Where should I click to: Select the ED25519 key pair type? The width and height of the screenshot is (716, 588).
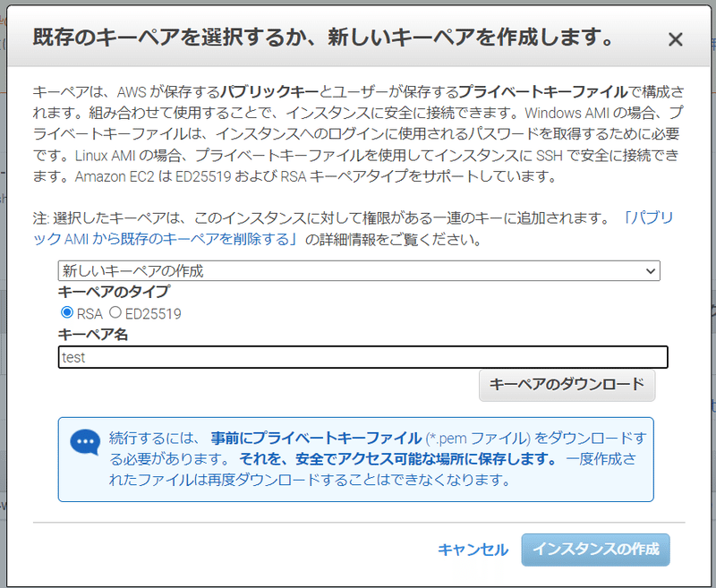point(115,312)
